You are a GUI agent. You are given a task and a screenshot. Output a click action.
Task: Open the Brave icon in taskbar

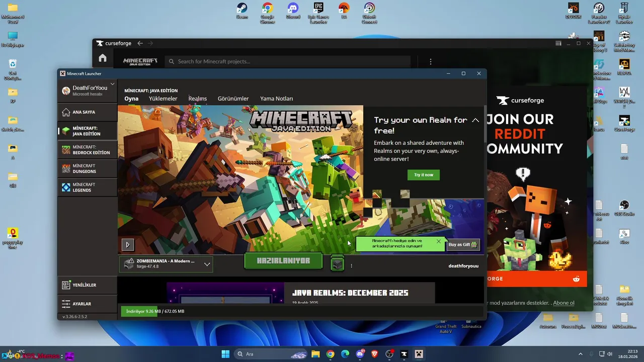374,354
